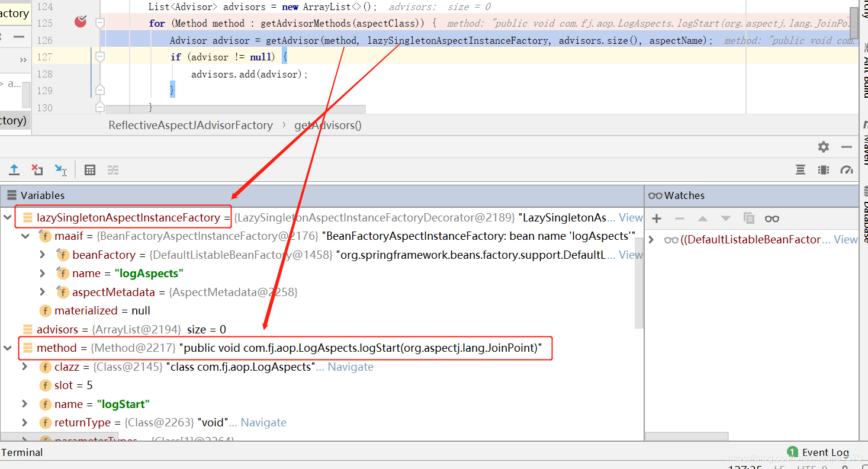Expand the beanFactory field
This screenshot has height=469, width=868.
[x=43, y=255]
